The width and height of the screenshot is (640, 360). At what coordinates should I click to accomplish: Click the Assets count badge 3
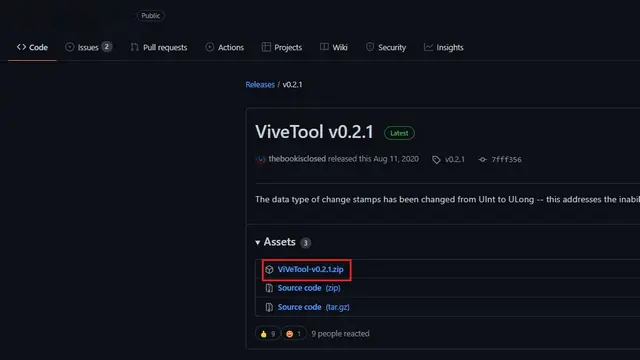coord(305,243)
